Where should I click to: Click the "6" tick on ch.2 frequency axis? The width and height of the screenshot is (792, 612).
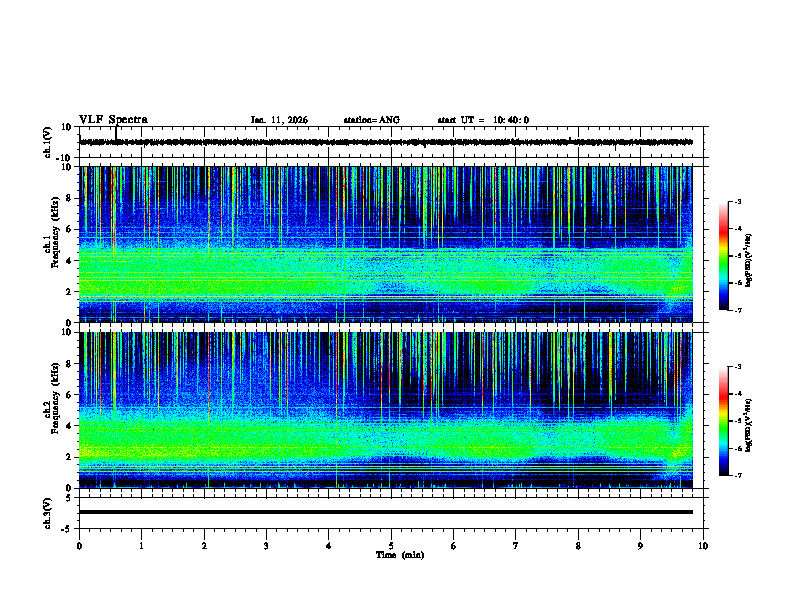click(69, 395)
